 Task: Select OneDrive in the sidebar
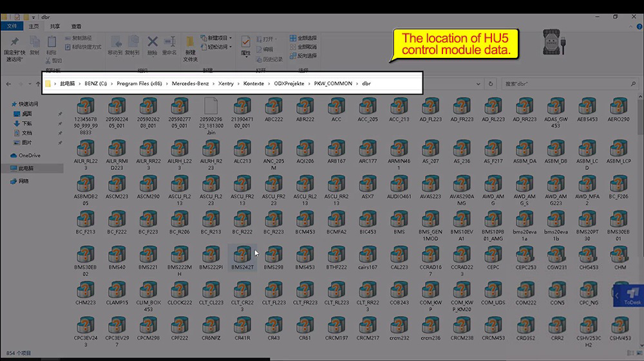pyautogui.click(x=26, y=156)
